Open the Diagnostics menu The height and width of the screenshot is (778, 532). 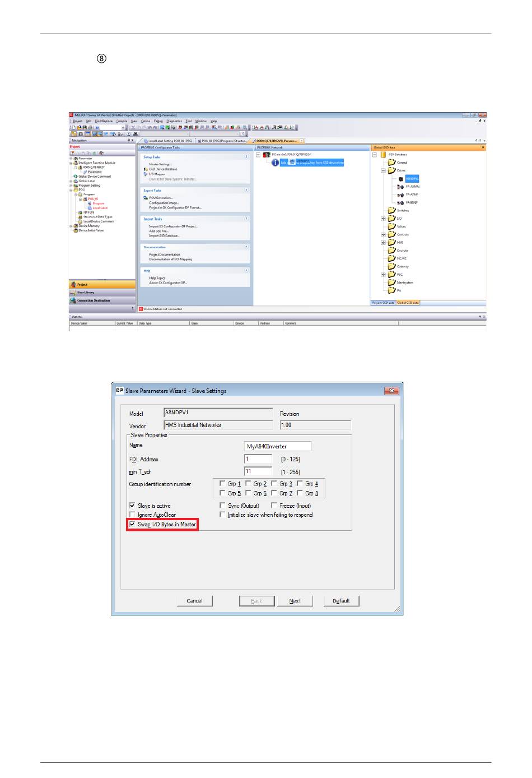point(174,121)
